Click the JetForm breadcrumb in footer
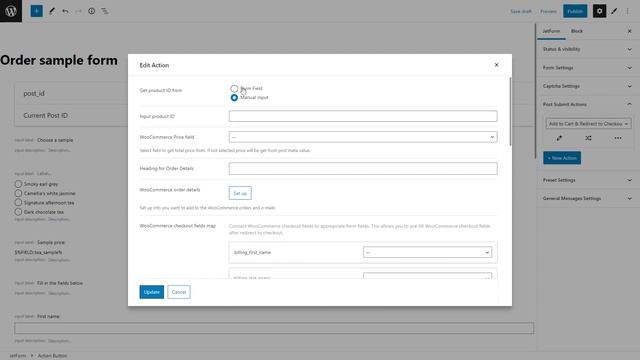Viewport: 640px width, 360px height. click(18, 356)
